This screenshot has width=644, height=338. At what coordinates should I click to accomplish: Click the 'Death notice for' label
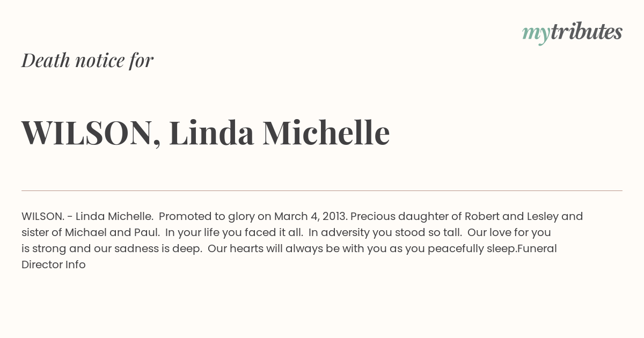tap(87, 60)
